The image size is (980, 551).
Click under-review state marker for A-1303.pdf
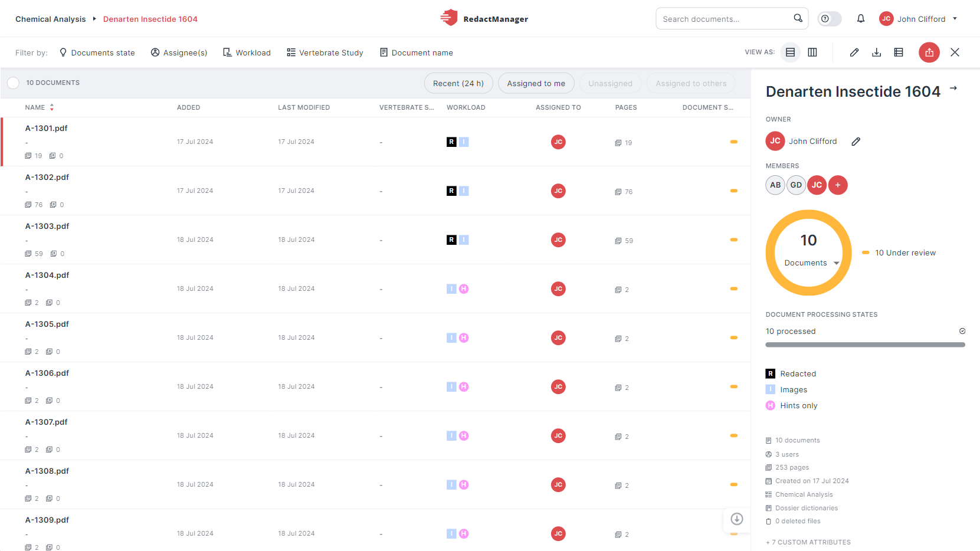[x=734, y=240]
